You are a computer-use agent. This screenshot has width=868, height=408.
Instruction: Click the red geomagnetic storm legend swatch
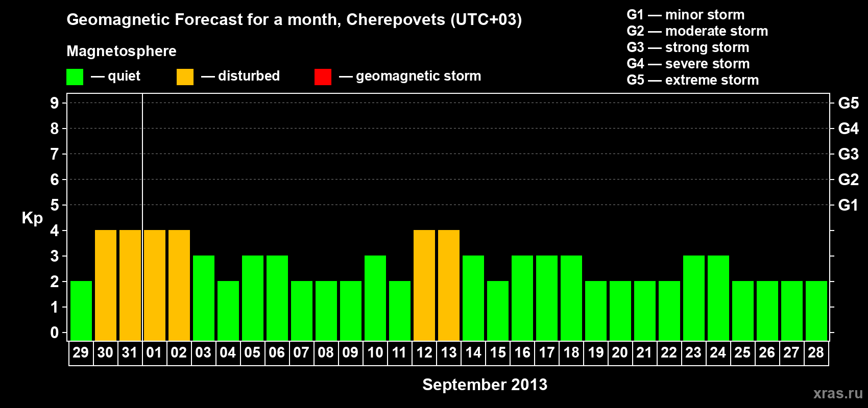tap(323, 77)
